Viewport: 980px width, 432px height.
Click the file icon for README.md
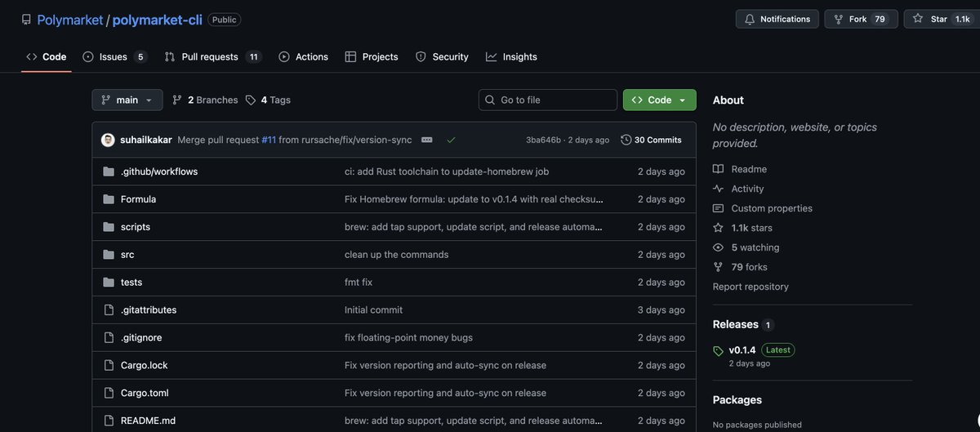(x=109, y=421)
